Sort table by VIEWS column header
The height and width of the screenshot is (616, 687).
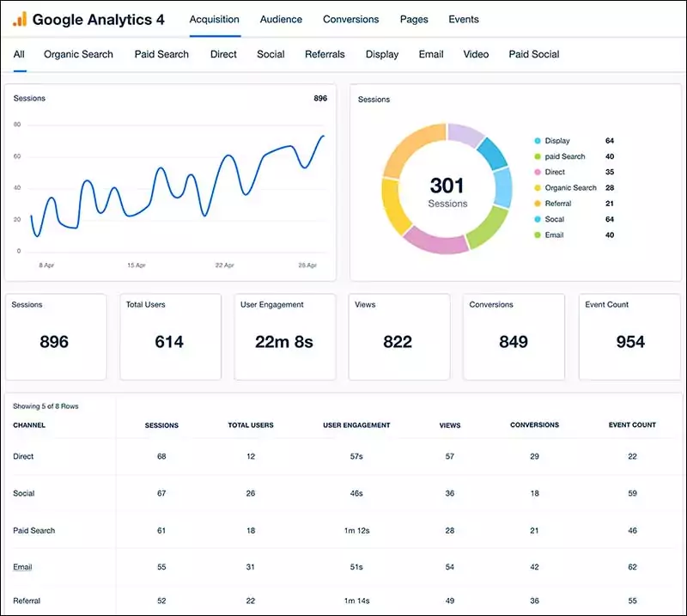(450, 425)
